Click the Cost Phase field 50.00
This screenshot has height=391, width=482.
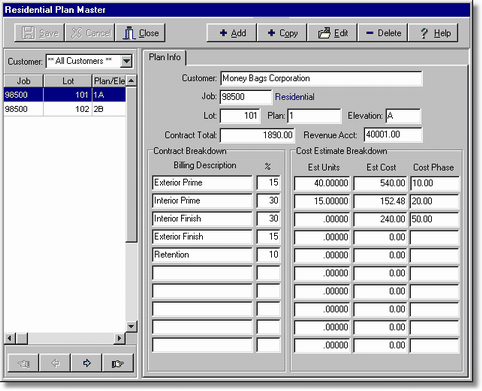[x=435, y=219]
